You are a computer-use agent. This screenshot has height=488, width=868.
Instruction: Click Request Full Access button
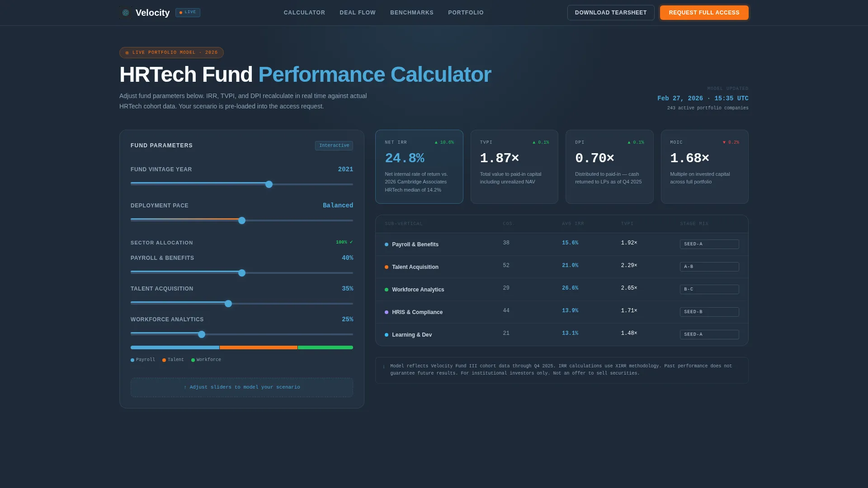(x=704, y=13)
